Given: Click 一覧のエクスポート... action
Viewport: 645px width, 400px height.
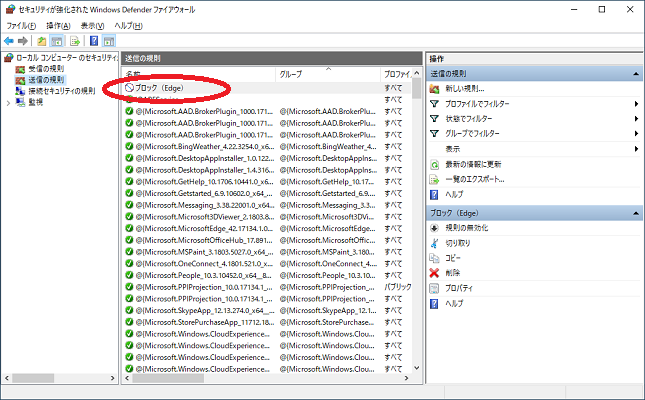Looking at the screenshot, I should coord(475,179).
